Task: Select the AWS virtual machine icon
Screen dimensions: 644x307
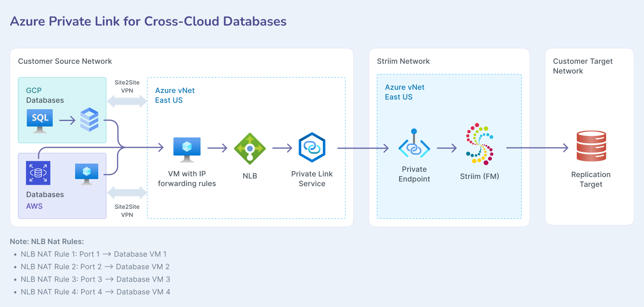Action: (x=86, y=173)
